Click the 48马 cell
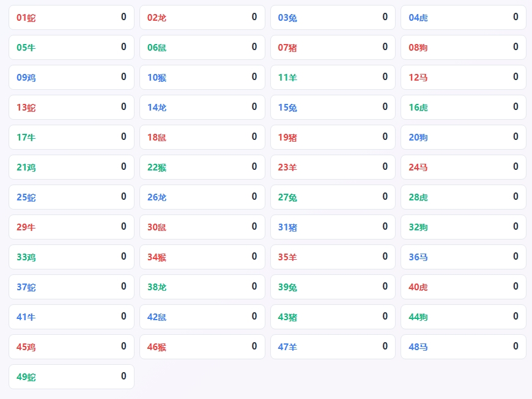The width and height of the screenshot is (532, 399). pyautogui.click(x=464, y=347)
